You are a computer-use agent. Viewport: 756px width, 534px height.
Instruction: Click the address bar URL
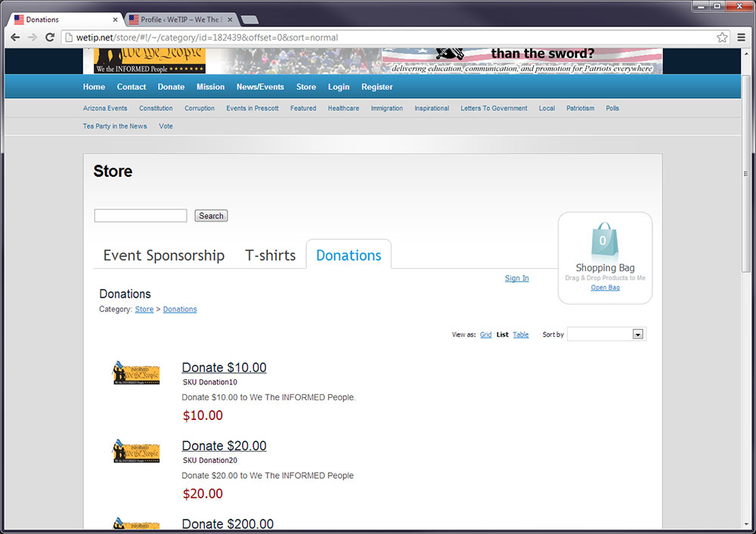(207, 38)
